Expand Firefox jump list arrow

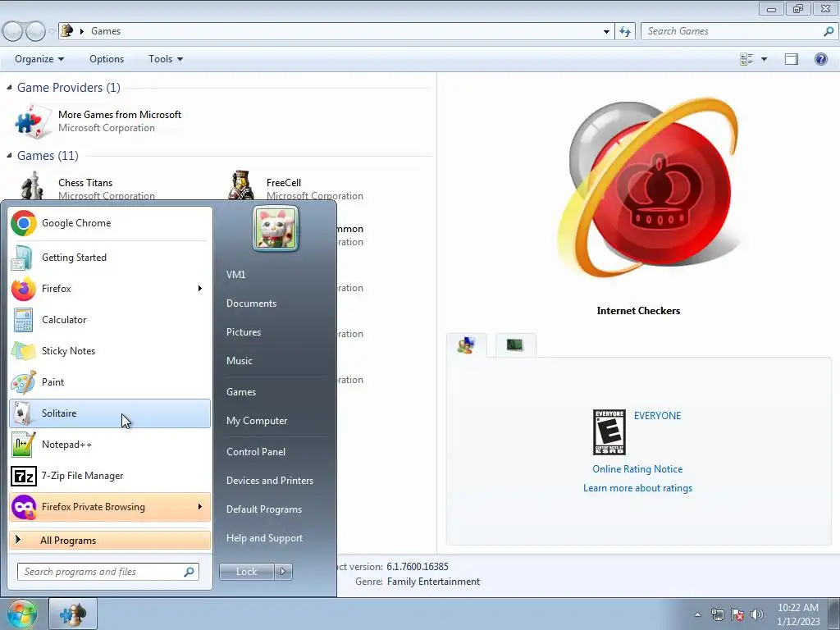[x=200, y=288]
